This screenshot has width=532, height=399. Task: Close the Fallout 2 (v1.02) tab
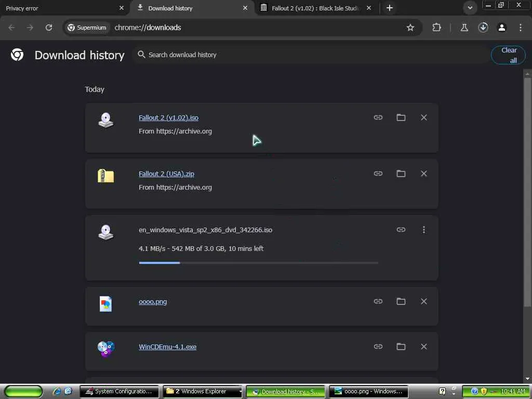pos(369,8)
